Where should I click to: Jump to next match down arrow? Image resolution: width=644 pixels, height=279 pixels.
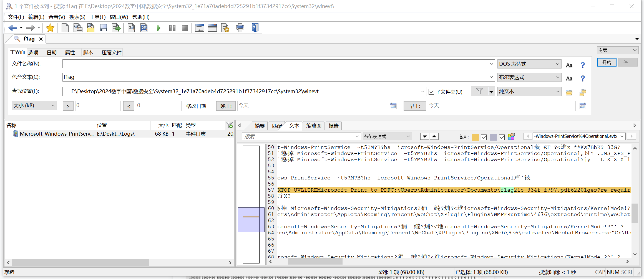(424, 136)
